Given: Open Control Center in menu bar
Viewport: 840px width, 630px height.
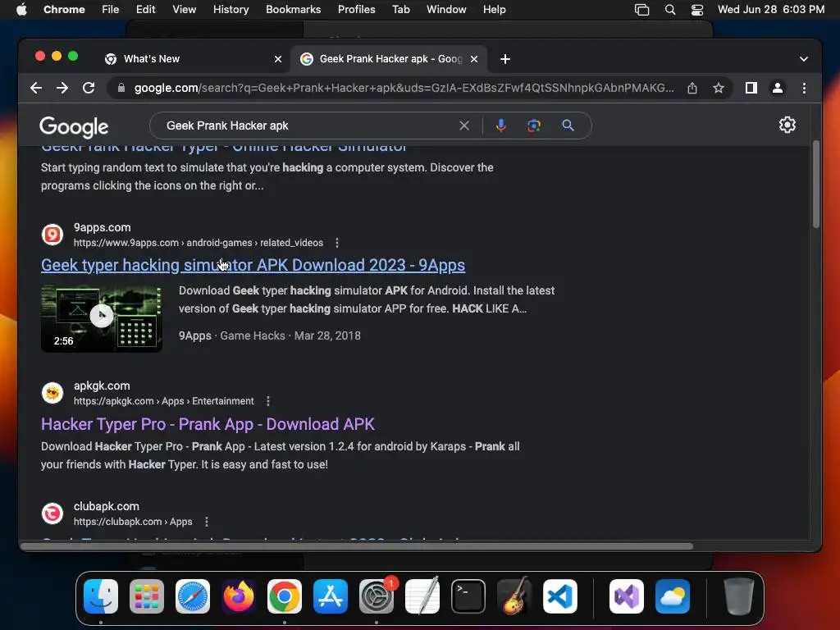Looking at the screenshot, I should point(697,9).
